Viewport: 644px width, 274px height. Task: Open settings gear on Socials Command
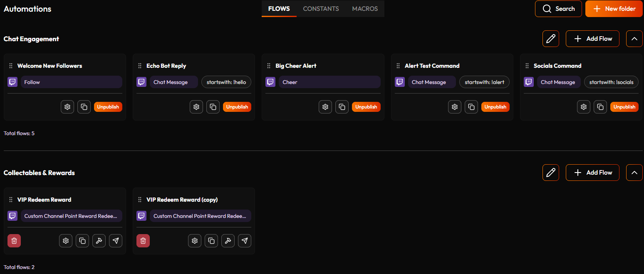(584, 107)
